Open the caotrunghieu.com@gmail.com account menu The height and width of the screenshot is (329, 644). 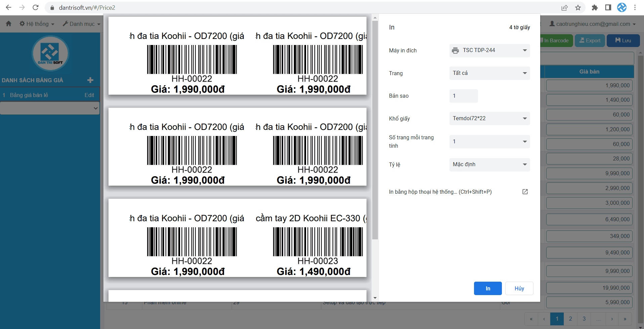pos(593,24)
